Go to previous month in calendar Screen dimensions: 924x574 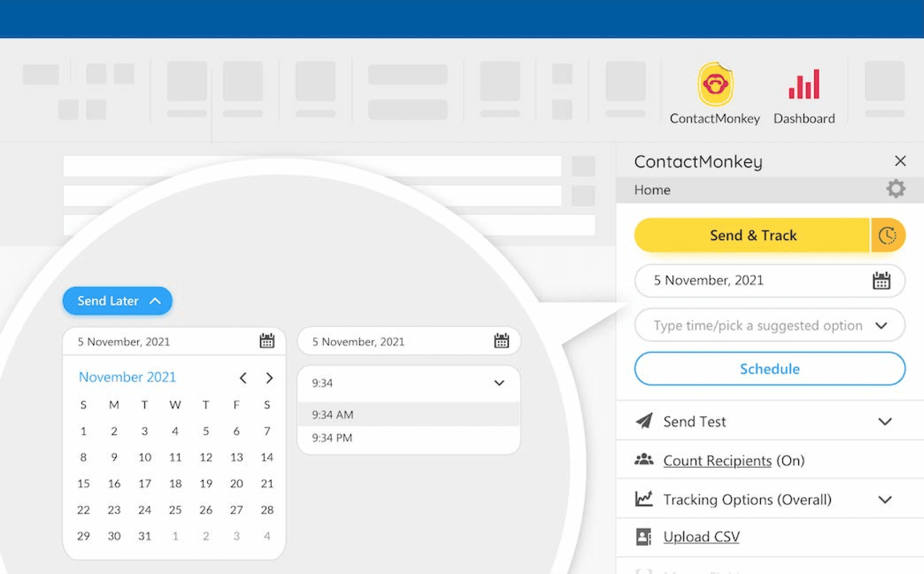click(x=243, y=378)
